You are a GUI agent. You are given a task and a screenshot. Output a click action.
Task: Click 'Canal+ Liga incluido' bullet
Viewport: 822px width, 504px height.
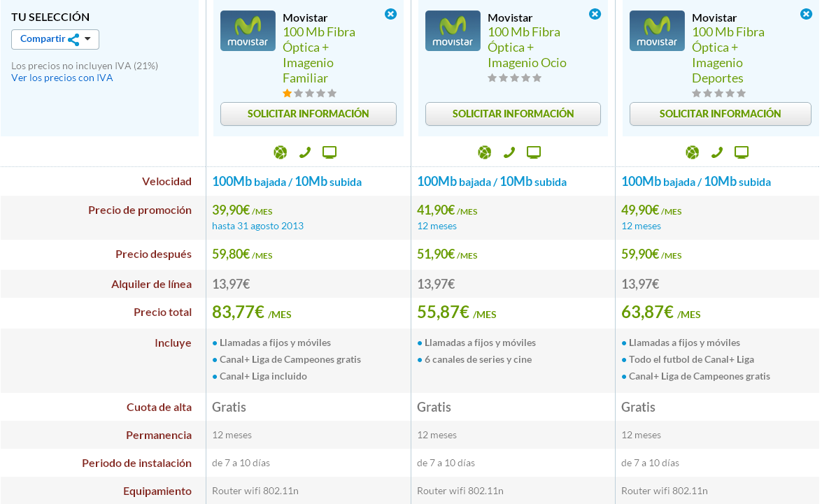pyautogui.click(x=263, y=376)
